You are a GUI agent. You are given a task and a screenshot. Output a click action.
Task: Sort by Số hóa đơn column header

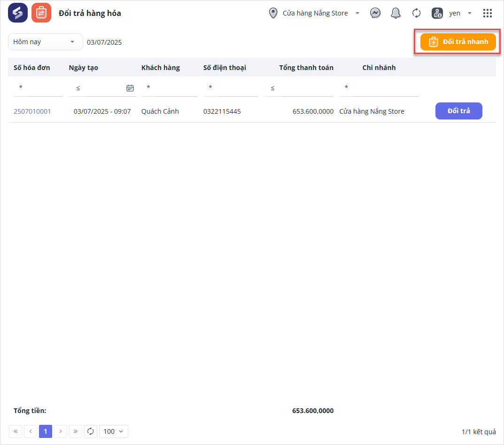click(x=32, y=68)
